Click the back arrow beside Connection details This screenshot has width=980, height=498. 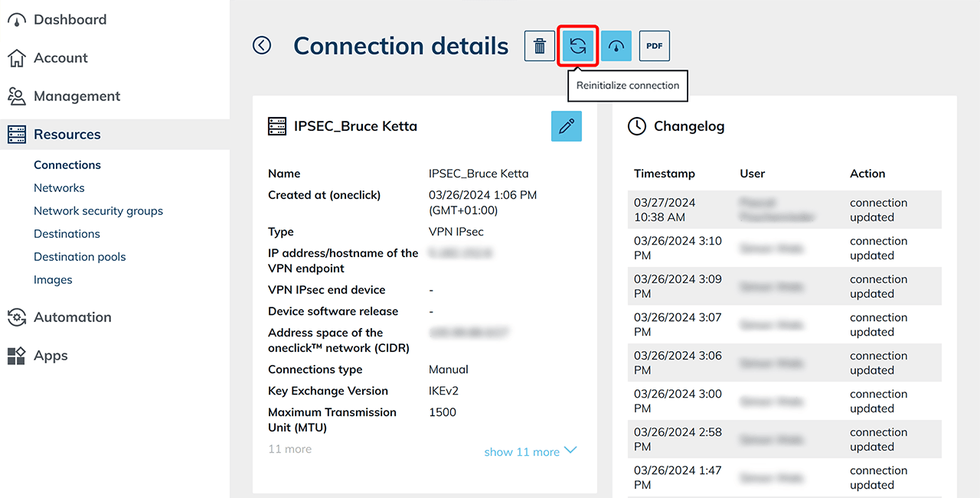tap(262, 46)
